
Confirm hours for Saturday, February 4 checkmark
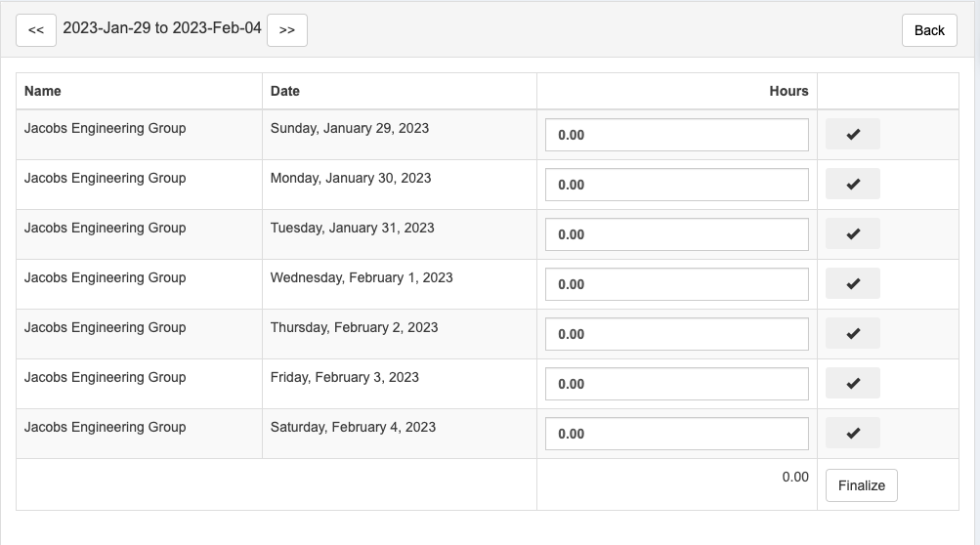click(x=853, y=433)
